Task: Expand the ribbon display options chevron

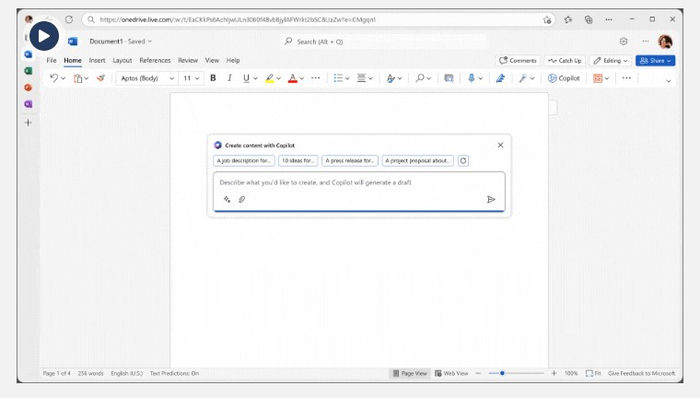Action: 668,81
